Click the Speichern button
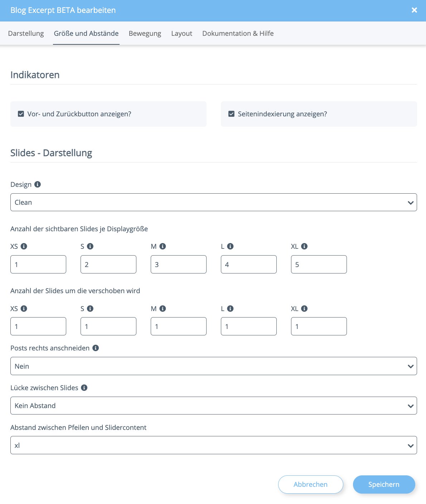426x504 pixels. pyautogui.click(x=384, y=484)
